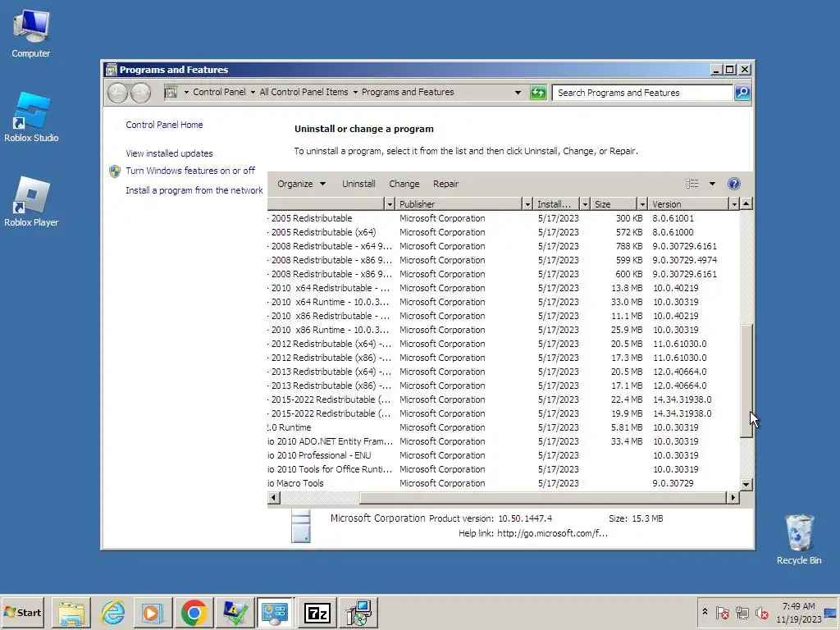Open the blue Help icon
The image size is (840, 630).
[734, 184]
